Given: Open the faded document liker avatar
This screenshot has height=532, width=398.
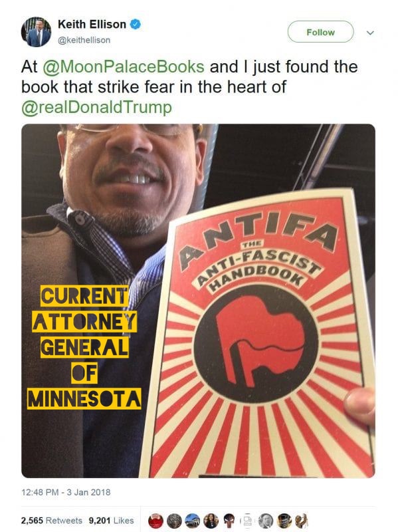Looking at the screenshot, I should coord(247,521).
